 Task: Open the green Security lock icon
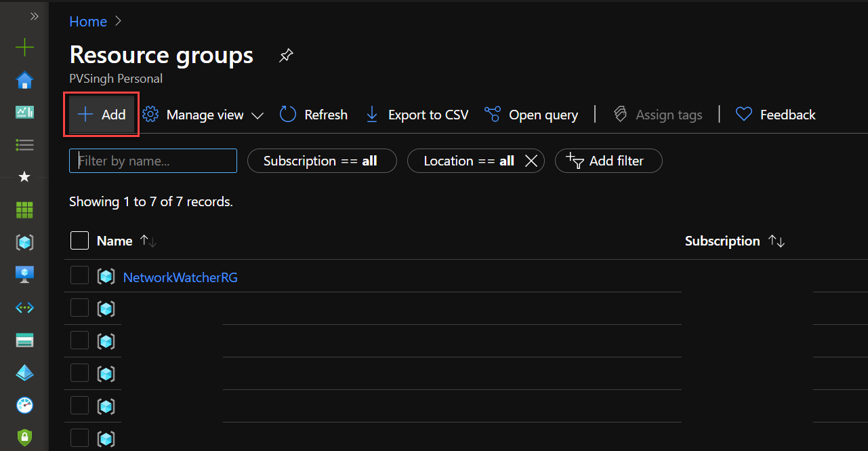point(24,437)
